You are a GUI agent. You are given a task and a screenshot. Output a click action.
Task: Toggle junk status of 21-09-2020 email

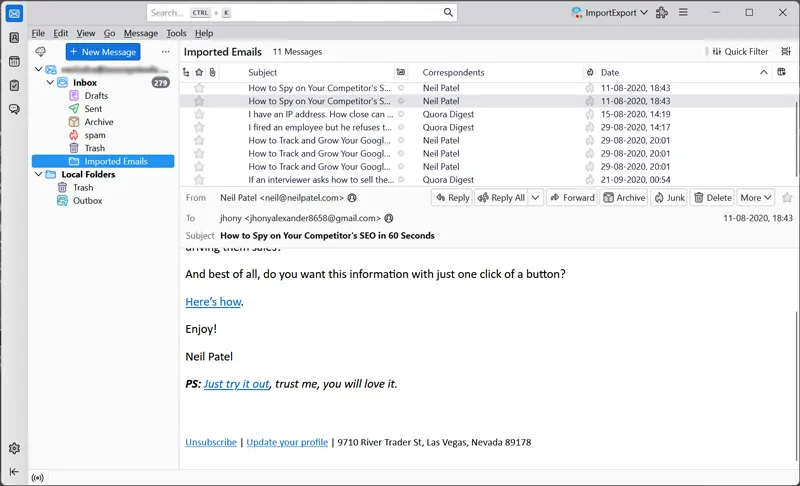tap(590, 180)
